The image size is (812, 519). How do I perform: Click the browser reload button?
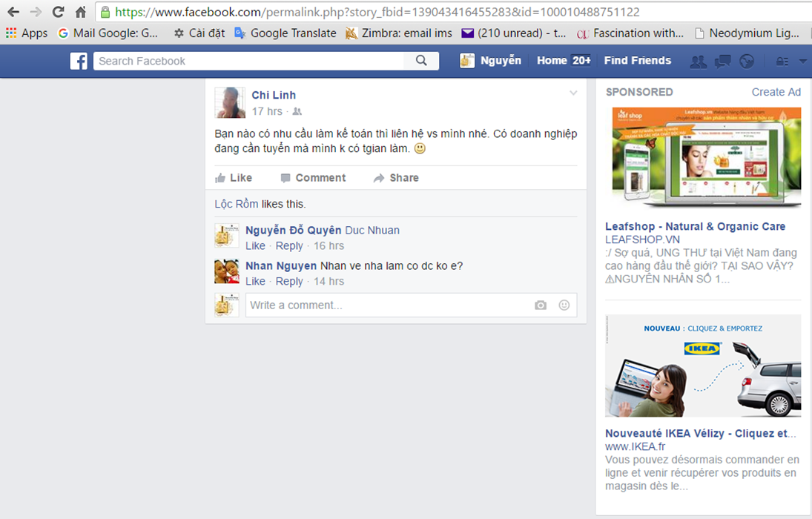click(x=58, y=12)
